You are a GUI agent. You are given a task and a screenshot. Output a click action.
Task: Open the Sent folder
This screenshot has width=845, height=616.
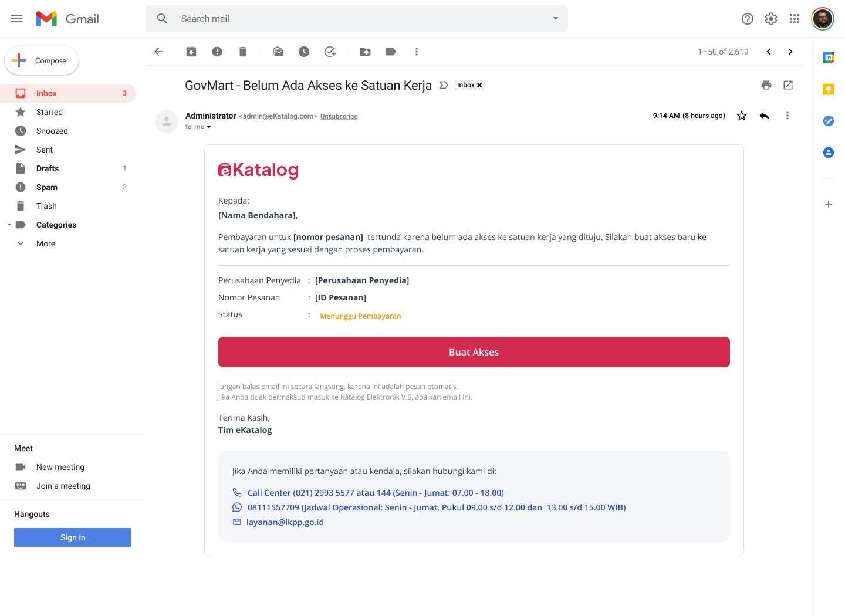pos(68,150)
